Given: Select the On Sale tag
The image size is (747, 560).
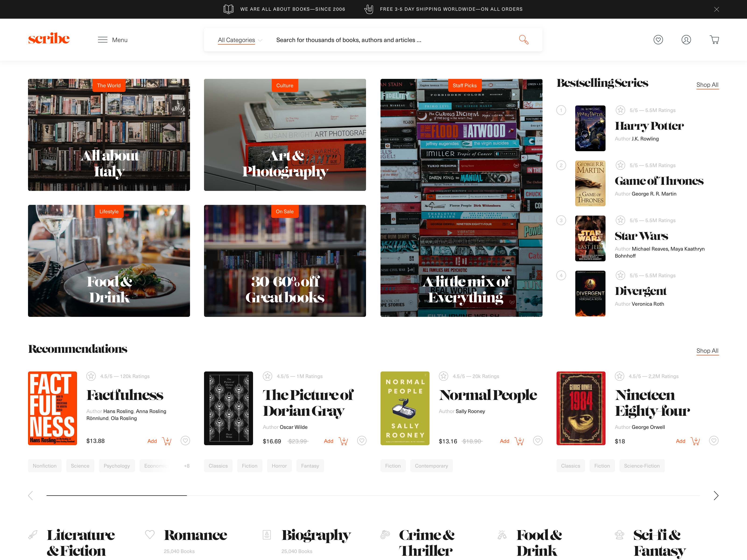Looking at the screenshot, I should pos(285,211).
